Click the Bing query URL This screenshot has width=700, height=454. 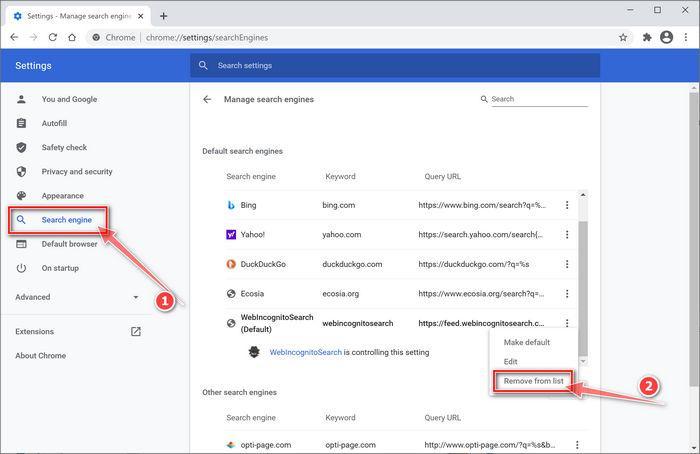pyautogui.click(x=482, y=205)
